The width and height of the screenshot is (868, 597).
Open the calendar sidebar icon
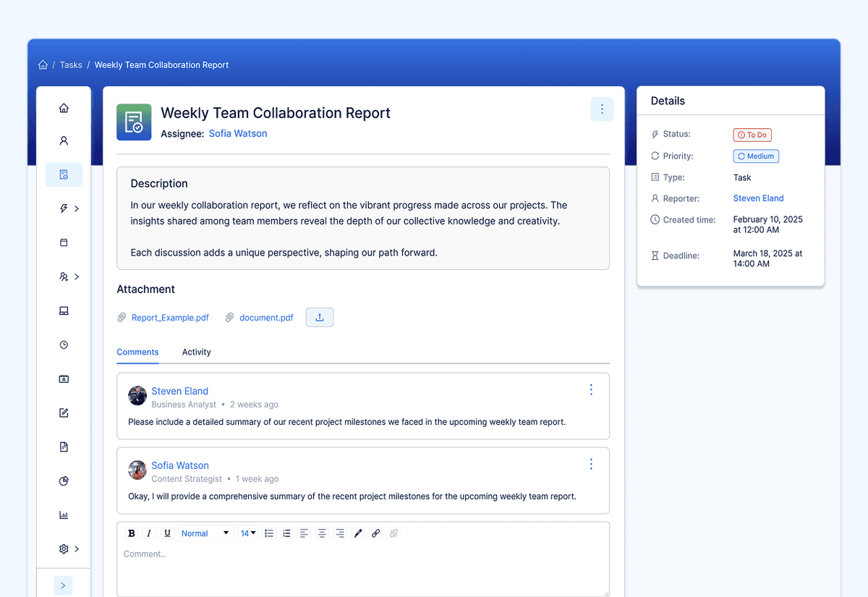pos(64,243)
